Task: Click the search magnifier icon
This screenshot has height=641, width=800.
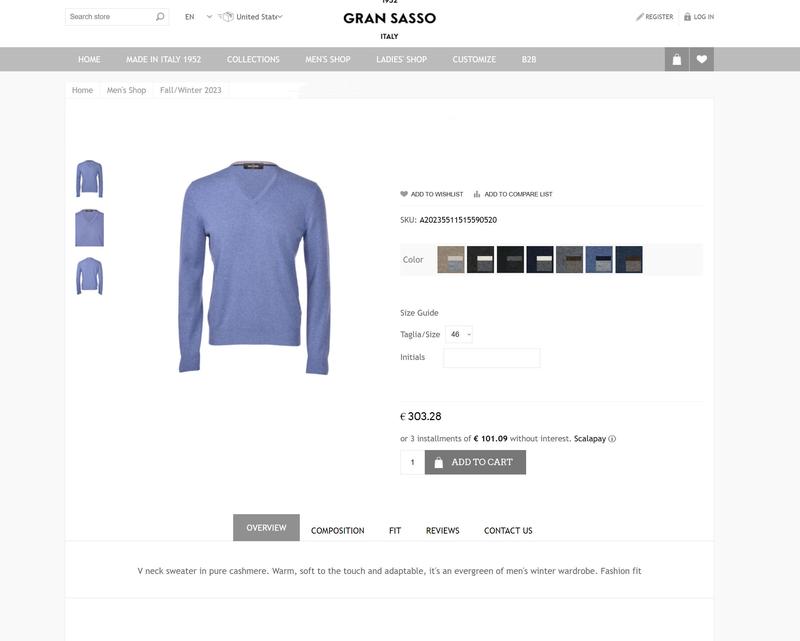Action: (160, 17)
